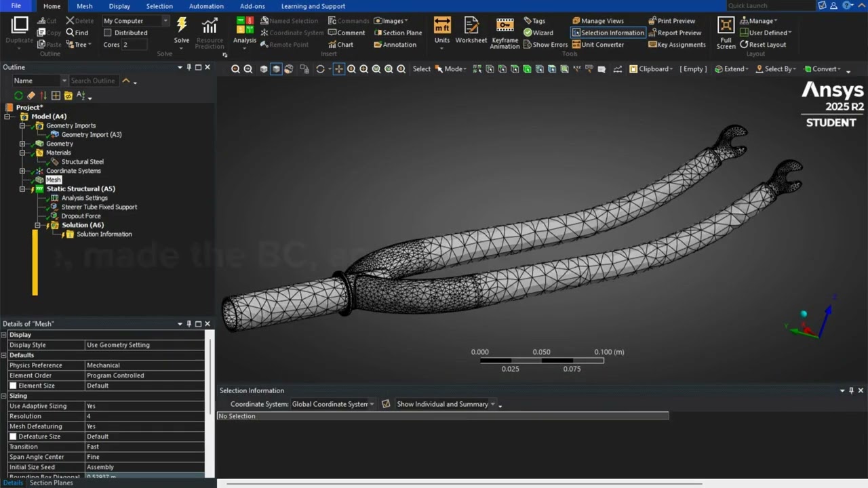Image resolution: width=868 pixels, height=488 pixels.
Task: Switch to the Selection ribbon tab
Action: (x=159, y=6)
